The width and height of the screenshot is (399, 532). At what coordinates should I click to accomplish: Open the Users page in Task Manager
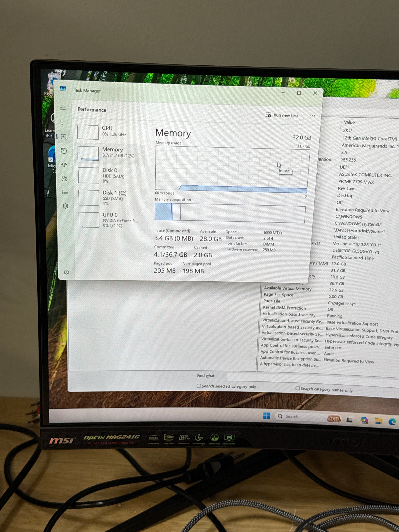click(x=65, y=179)
